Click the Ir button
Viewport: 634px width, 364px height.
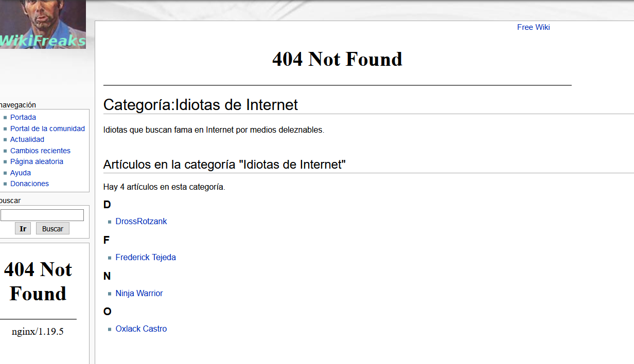point(23,229)
